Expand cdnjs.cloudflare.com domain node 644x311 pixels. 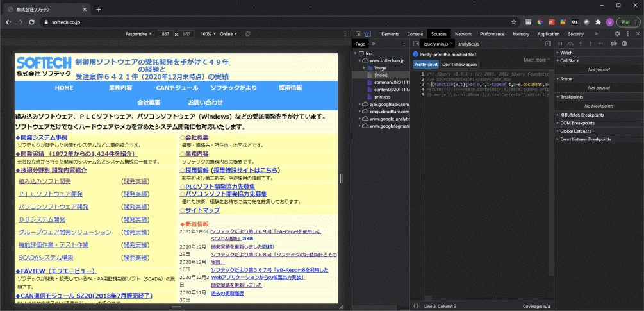(359, 112)
